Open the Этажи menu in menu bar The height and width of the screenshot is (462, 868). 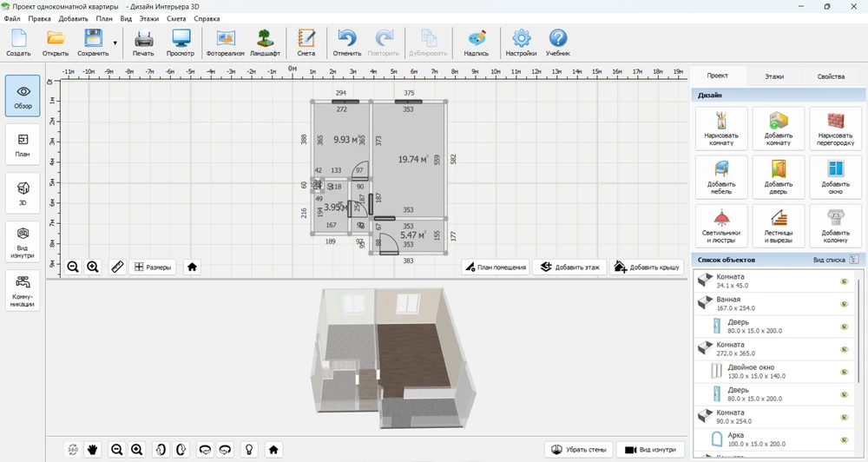[150, 18]
